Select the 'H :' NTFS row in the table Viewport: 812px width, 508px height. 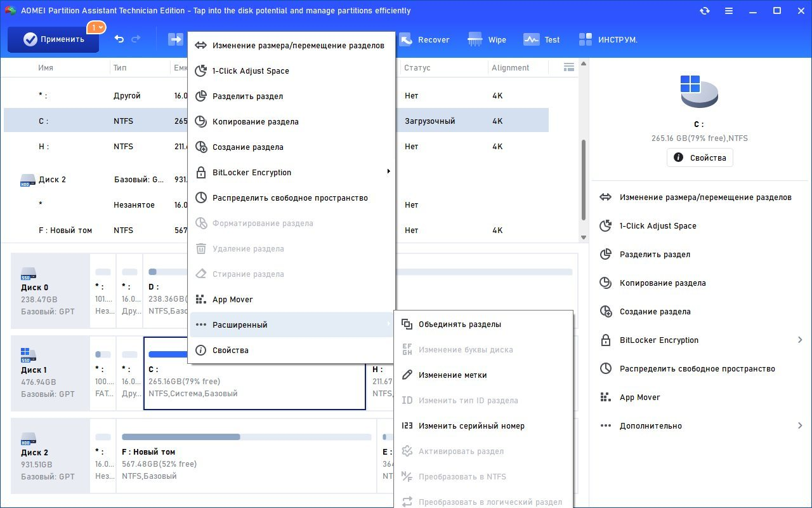276,147
